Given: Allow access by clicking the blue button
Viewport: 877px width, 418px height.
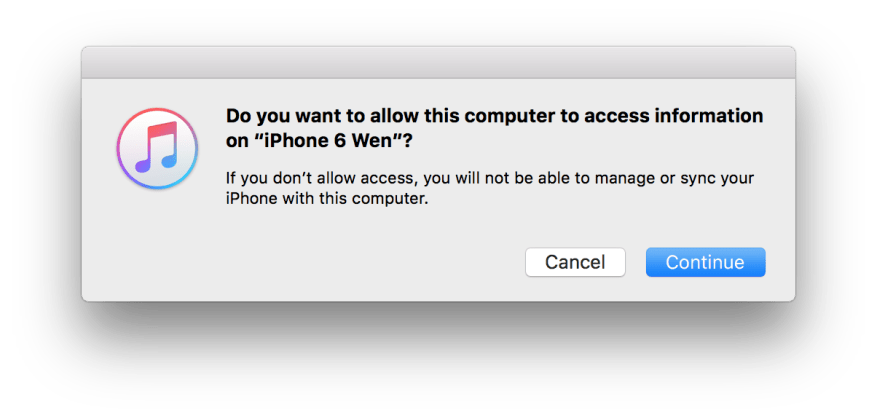Looking at the screenshot, I should [705, 262].
